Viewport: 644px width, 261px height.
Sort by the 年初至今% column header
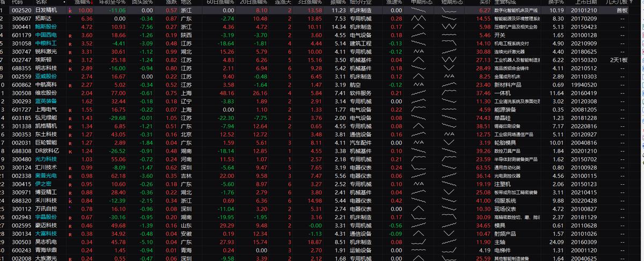click(x=112, y=2)
